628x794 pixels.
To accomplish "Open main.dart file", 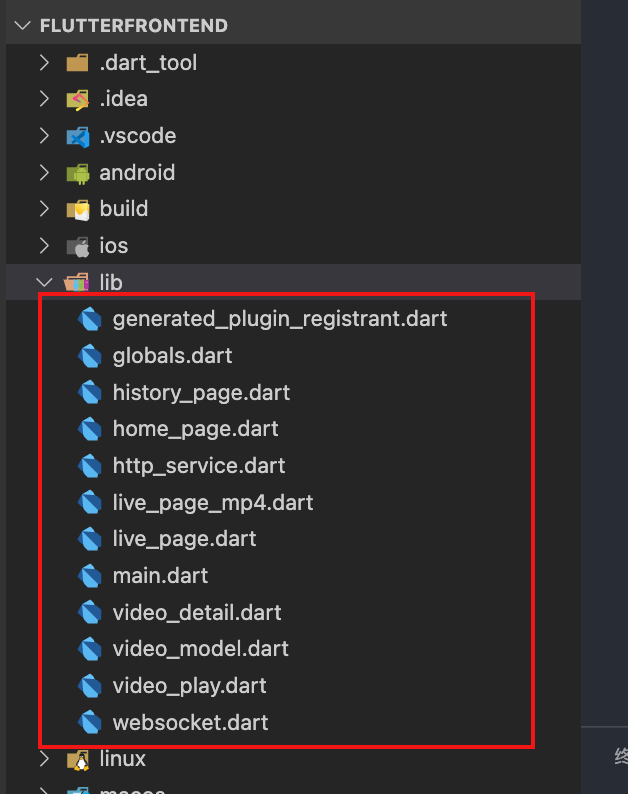I will pyautogui.click(x=160, y=576).
